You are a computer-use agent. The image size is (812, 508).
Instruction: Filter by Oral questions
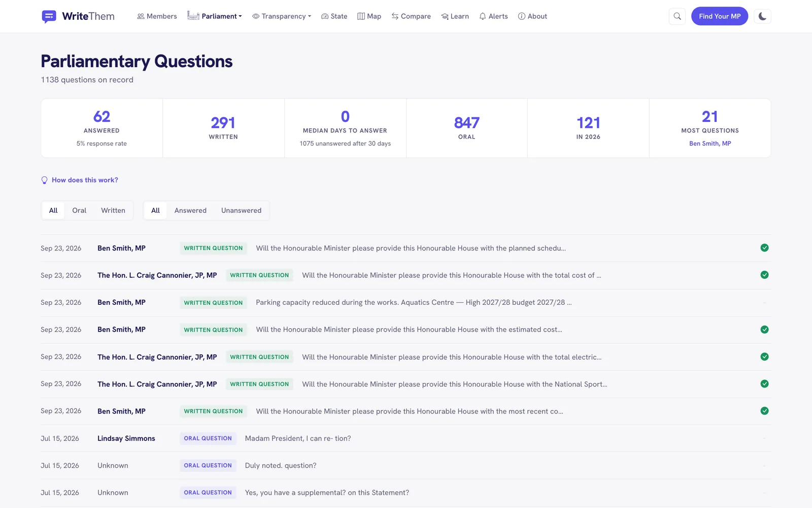pyautogui.click(x=79, y=210)
